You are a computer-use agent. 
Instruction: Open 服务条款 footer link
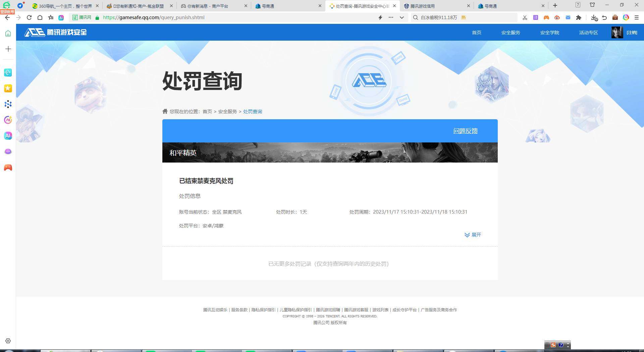click(x=239, y=310)
